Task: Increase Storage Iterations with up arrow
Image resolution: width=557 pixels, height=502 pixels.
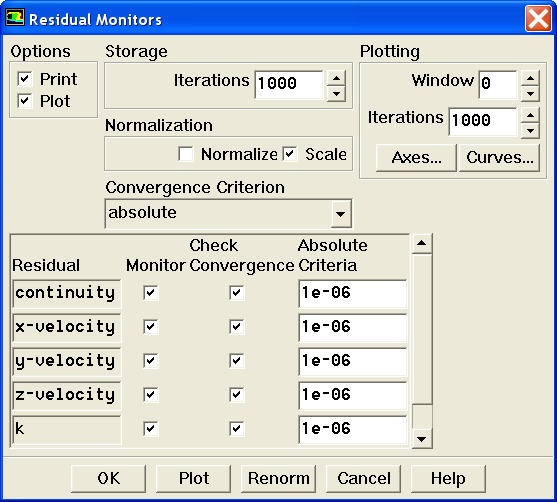Action: point(336,78)
